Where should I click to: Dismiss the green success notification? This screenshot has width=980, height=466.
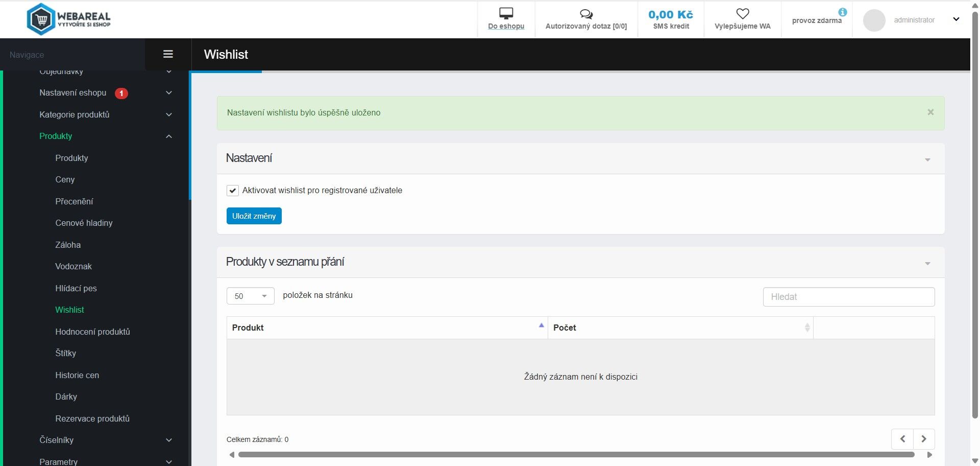(x=930, y=112)
